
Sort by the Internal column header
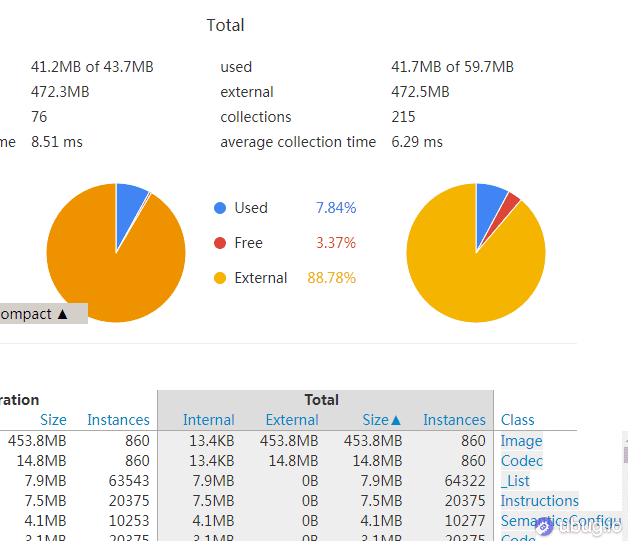tap(208, 420)
